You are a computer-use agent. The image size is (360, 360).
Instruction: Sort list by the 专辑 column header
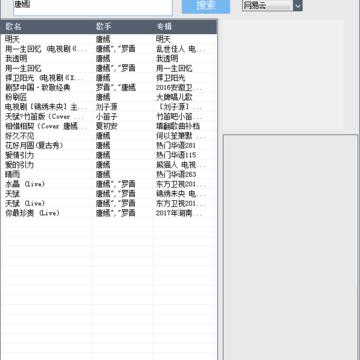(x=164, y=26)
